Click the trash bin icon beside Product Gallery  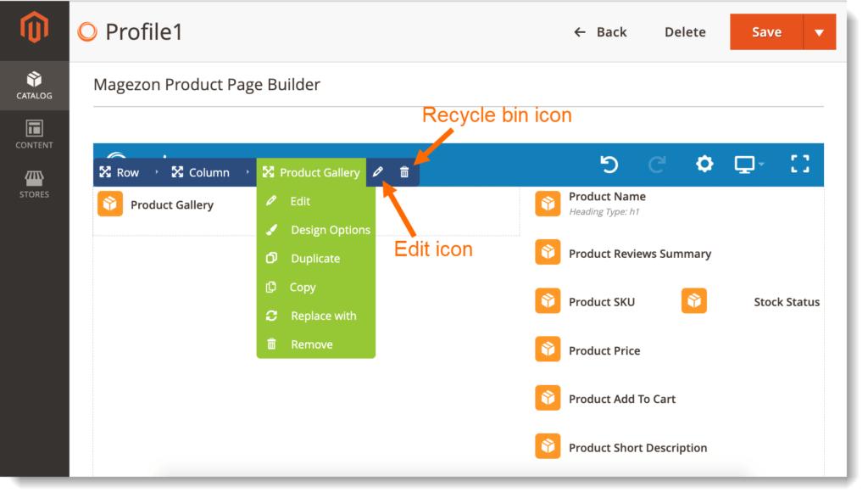coord(404,172)
